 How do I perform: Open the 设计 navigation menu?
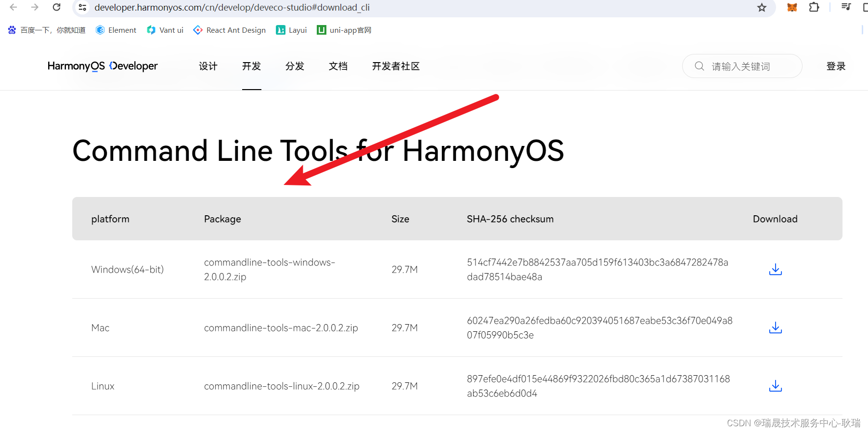click(x=208, y=66)
